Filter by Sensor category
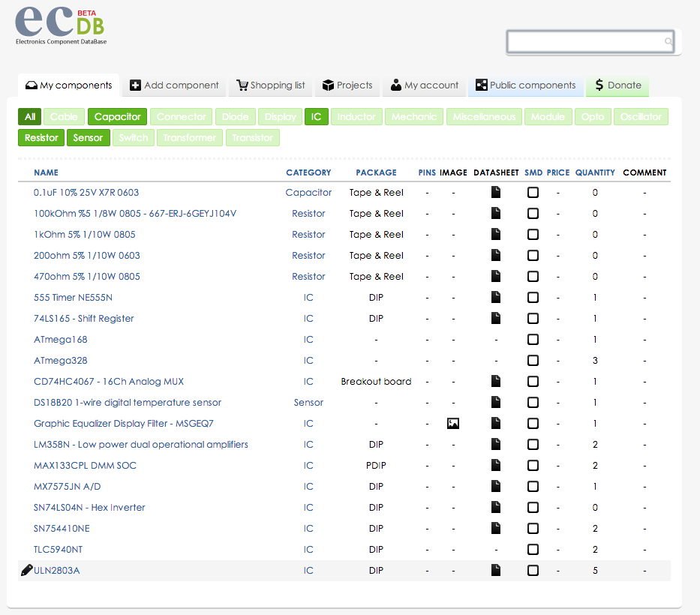This screenshot has height=615, width=700. pyautogui.click(x=88, y=137)
